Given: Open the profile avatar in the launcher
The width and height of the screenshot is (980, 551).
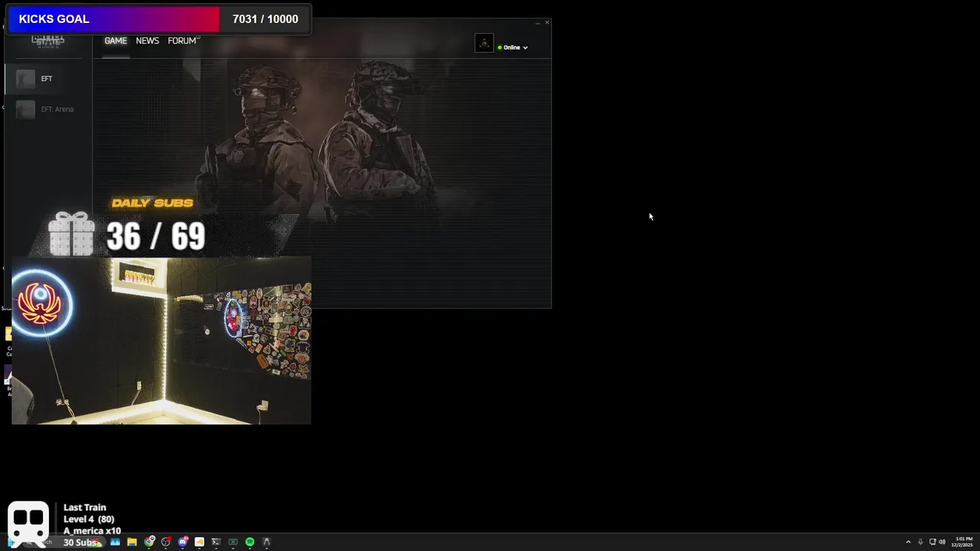Looking at the screenshot, I should click(x=484, y=43).
